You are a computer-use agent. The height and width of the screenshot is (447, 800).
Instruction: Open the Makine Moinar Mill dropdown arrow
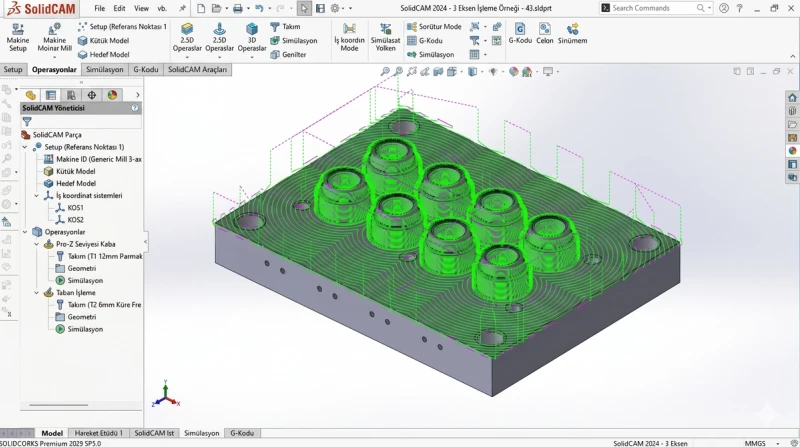pos(54,57)
